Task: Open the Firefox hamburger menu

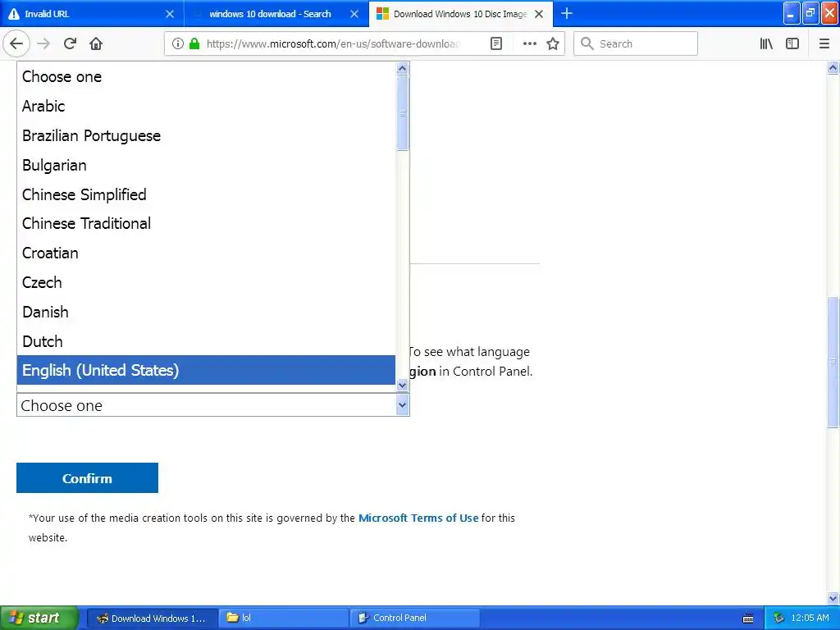Action: (824, 44)
